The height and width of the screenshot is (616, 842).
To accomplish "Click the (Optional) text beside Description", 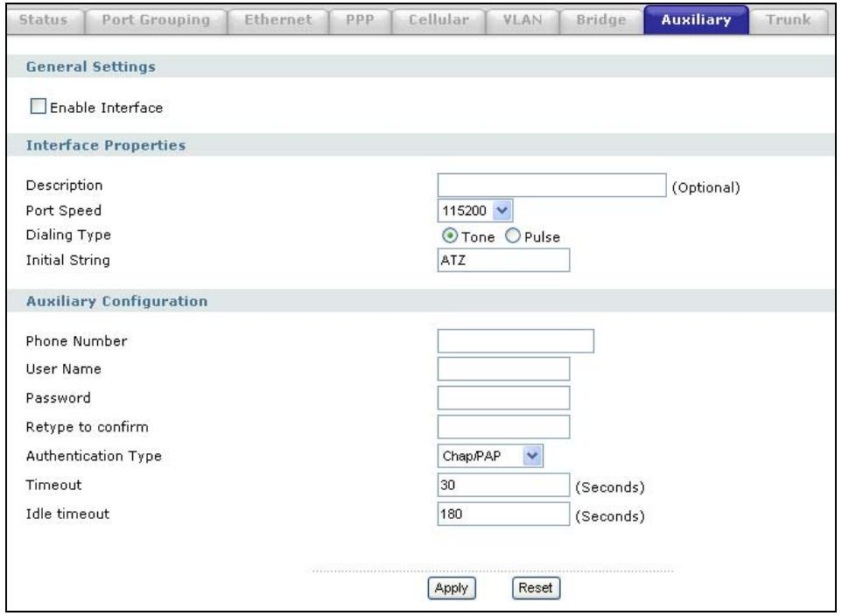I will [x=705, y=187].
